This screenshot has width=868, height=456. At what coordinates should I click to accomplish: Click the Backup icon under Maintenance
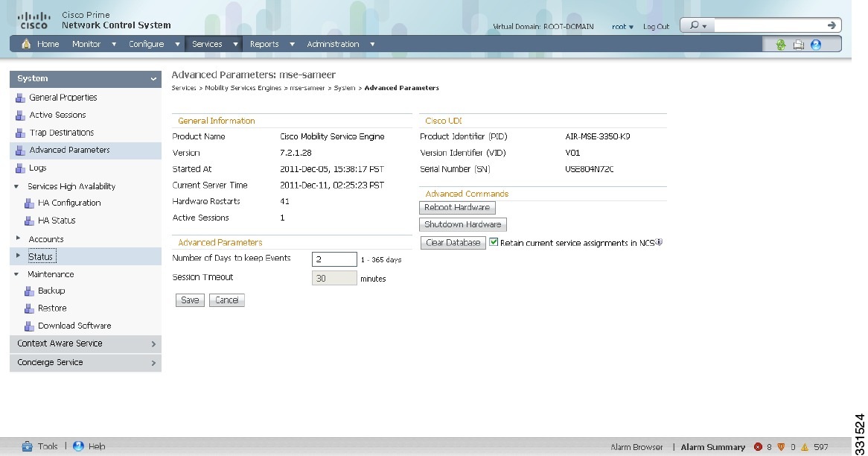(29, 291)
